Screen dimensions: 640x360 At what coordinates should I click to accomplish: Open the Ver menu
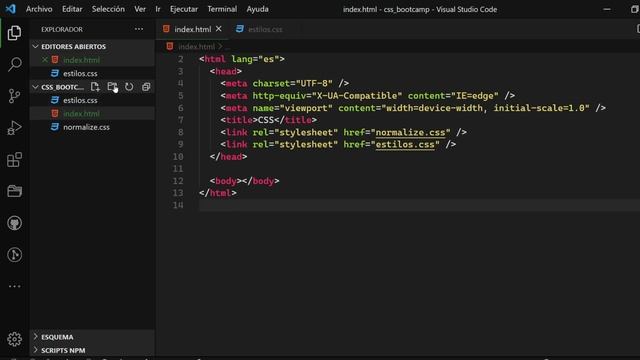(140, 9)
